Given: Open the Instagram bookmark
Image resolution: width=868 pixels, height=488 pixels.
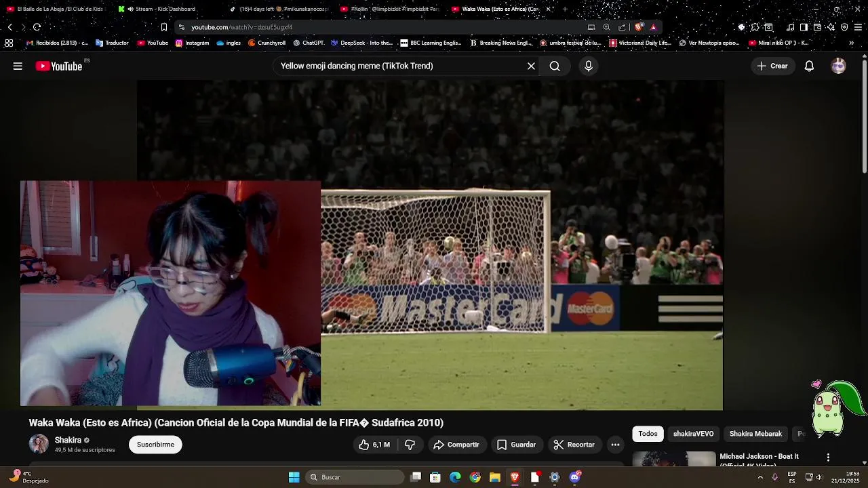Looking at the screenshot, I should (192, 43).
